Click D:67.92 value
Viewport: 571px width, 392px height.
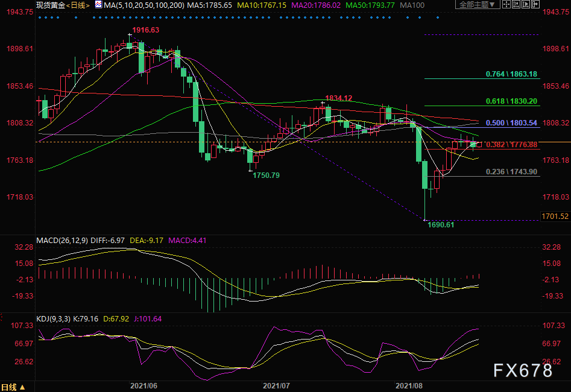coord(116,319)
